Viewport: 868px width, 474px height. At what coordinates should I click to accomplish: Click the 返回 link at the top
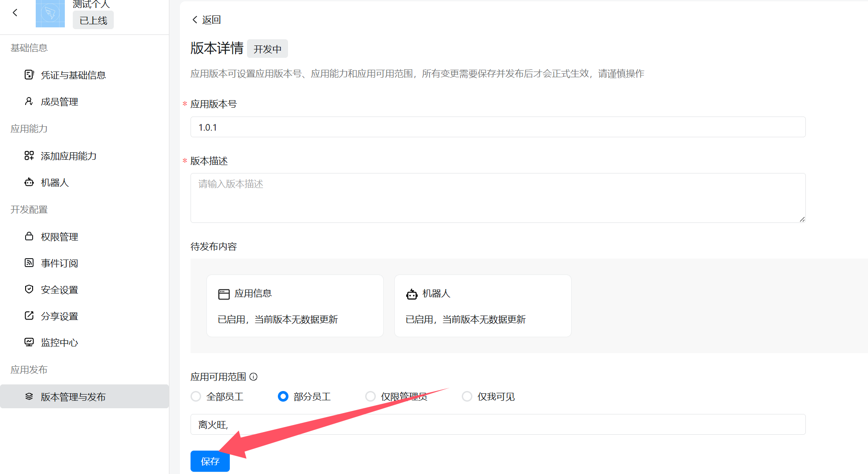coord(206,20)
